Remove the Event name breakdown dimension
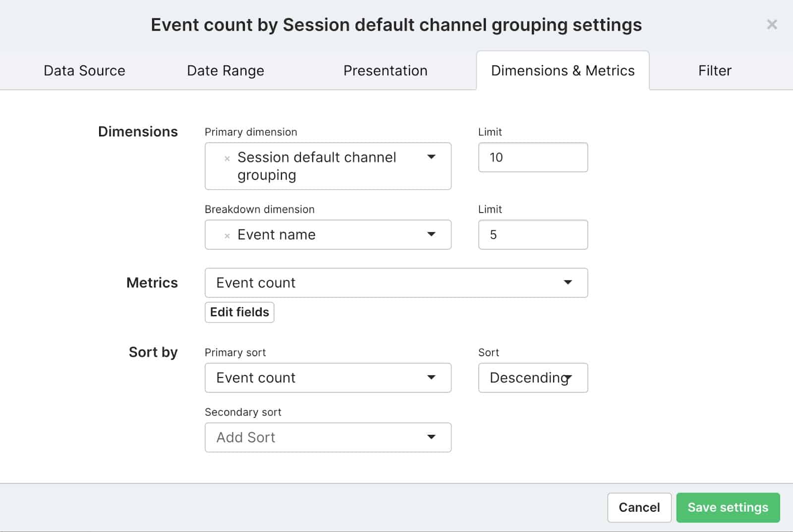The width and height of the screenshot is (793, 532). click(227, 236)
